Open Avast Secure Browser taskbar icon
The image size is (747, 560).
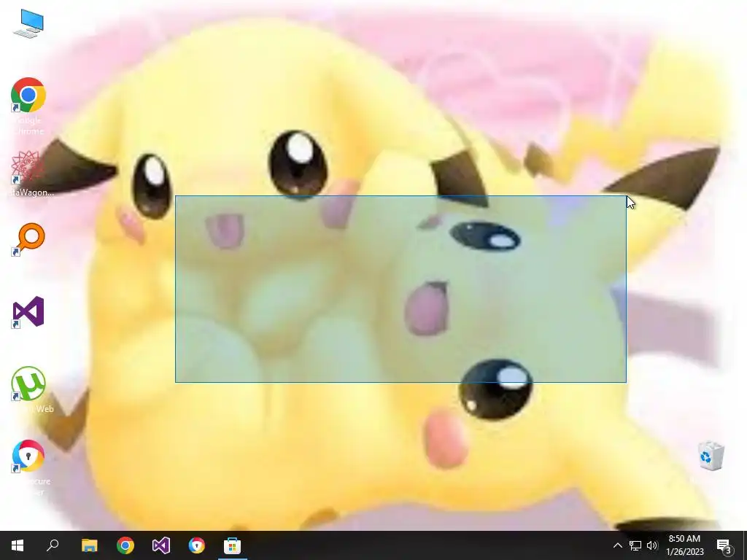[x=197, y=545]
